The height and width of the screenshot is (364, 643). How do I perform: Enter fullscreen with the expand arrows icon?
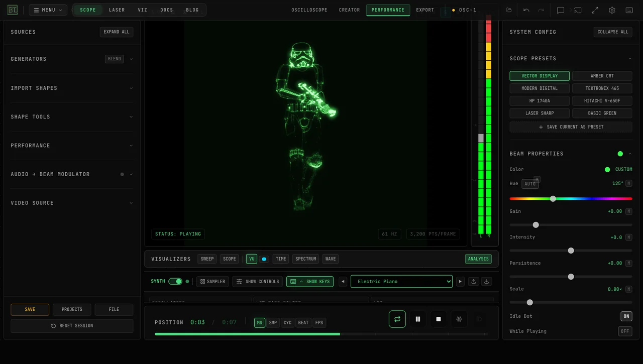point(595,10)
